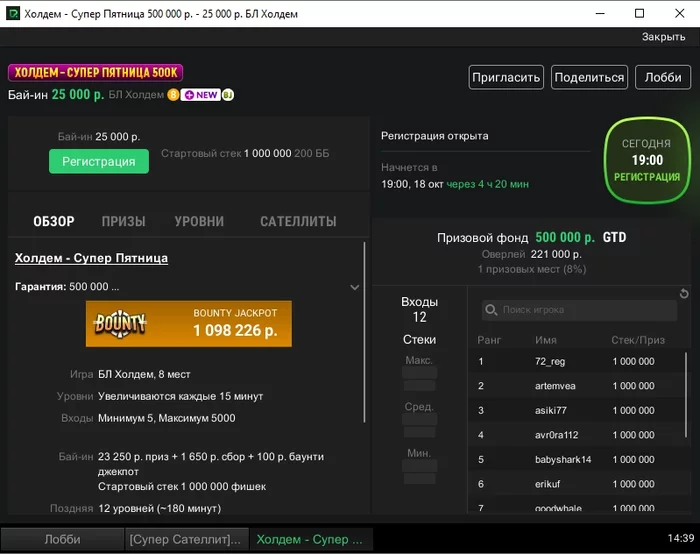Click the green Регистрация button

tap(99, 162)
